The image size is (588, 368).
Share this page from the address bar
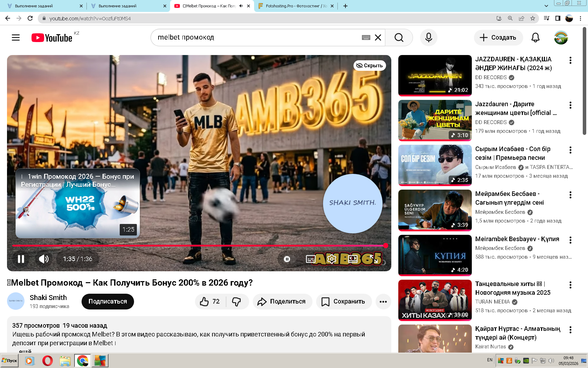point(521,18)
